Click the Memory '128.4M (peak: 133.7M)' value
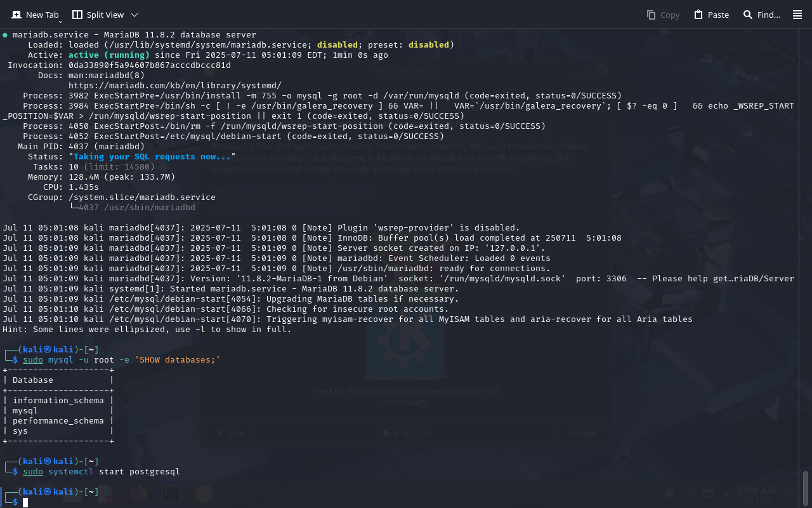The height and width of the screenshot is (508, 812). (122, 177)
